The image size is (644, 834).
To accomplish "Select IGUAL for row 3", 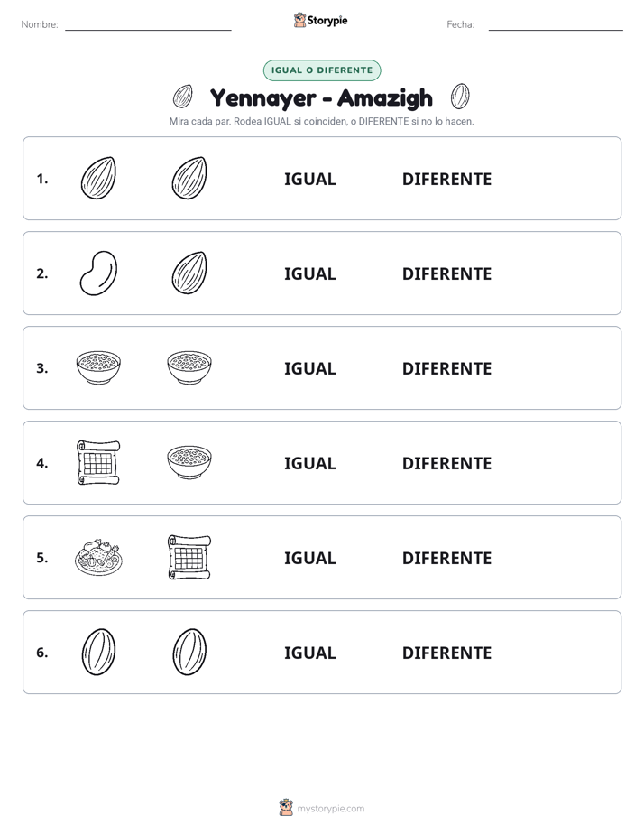I will 309,368.
